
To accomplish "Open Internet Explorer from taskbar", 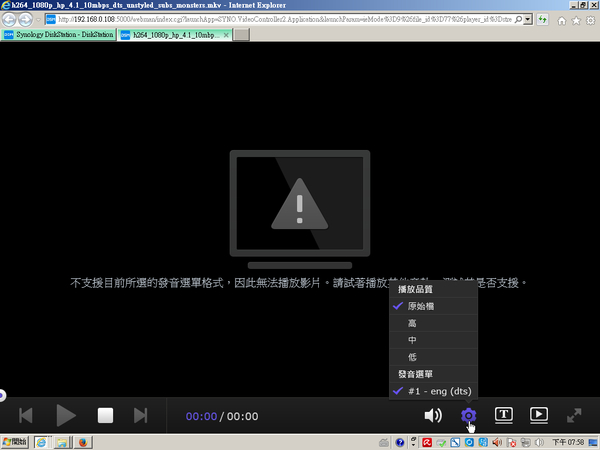I will (41, 443).
